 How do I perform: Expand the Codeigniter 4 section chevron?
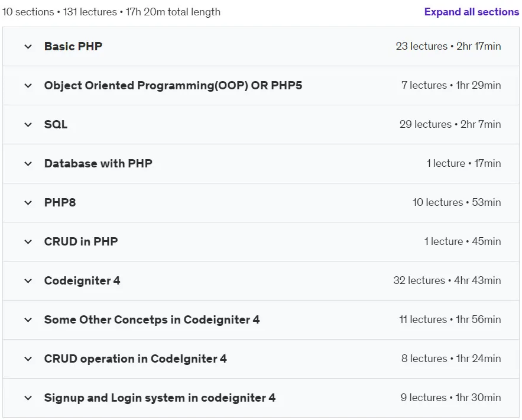point(28,281)
